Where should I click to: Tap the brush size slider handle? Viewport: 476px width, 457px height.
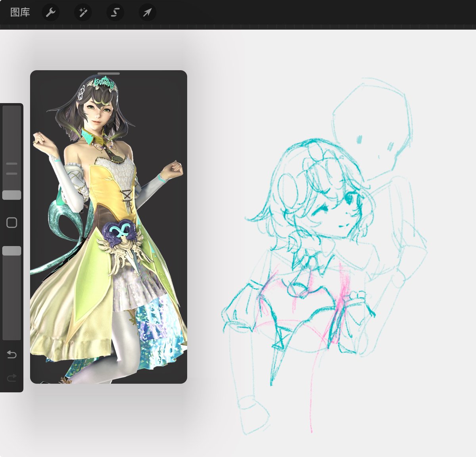coord(12,195)
